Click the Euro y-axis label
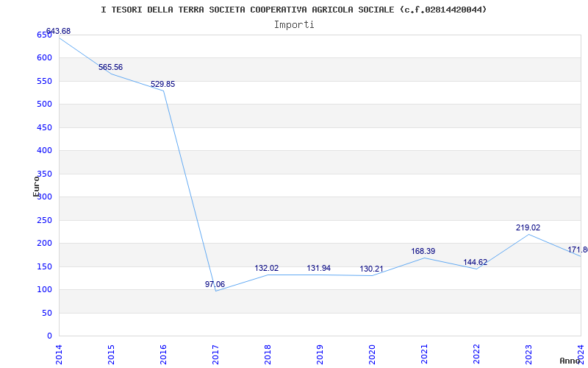This screenshot has width=588, height=368. tap(36, 186)
